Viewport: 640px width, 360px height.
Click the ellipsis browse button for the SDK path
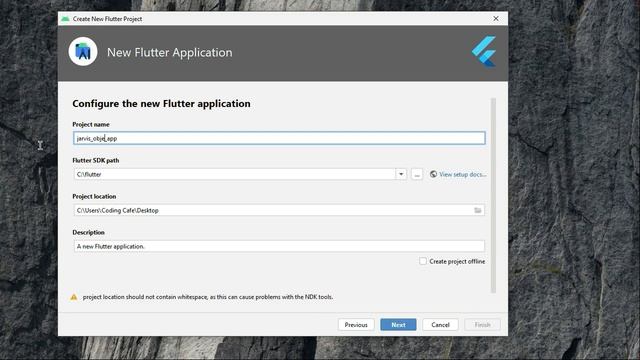(x=417, y=174)
